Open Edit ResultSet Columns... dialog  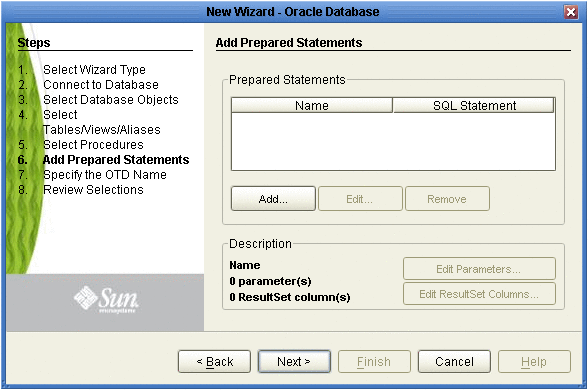click(479, 294)
